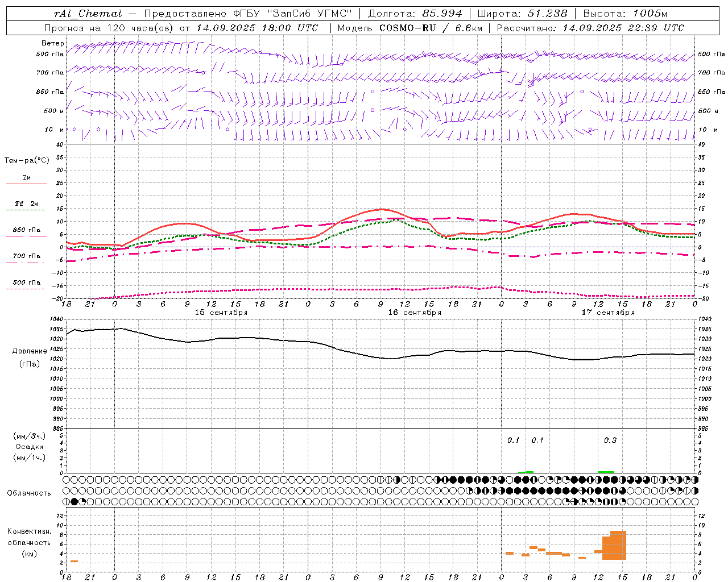This screenshot has height=582, width=728.
Task: Click the Ветер panel label
Action: [53, 43]
